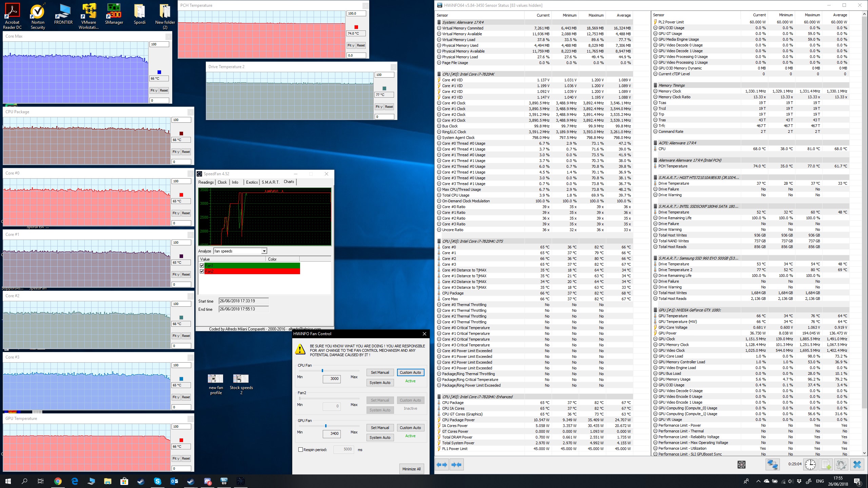
Task: Open SManager desktop icon
Action: pos(114,14)
